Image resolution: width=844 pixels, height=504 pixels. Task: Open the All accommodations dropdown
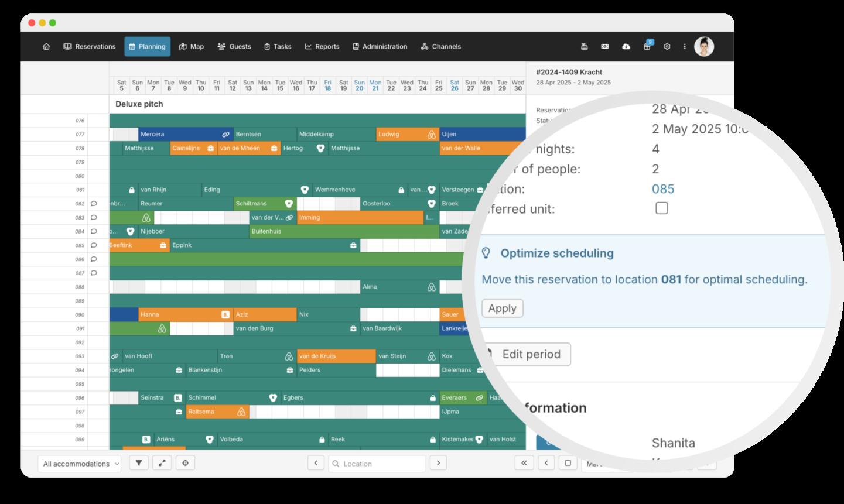pos(79,464)
